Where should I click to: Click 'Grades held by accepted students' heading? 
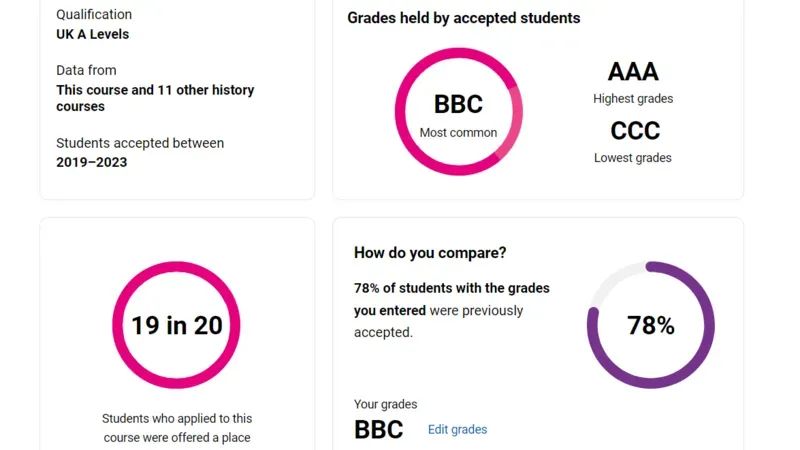(x=464, y=18)
